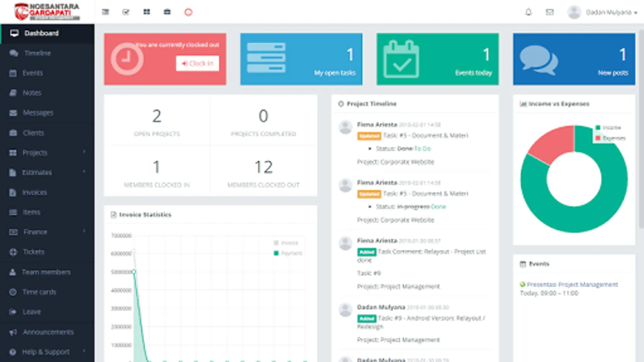Viewport: 644px width, 362px height.
Task: Expand Estimates submenu arrow
Action: tap(84, 172)
